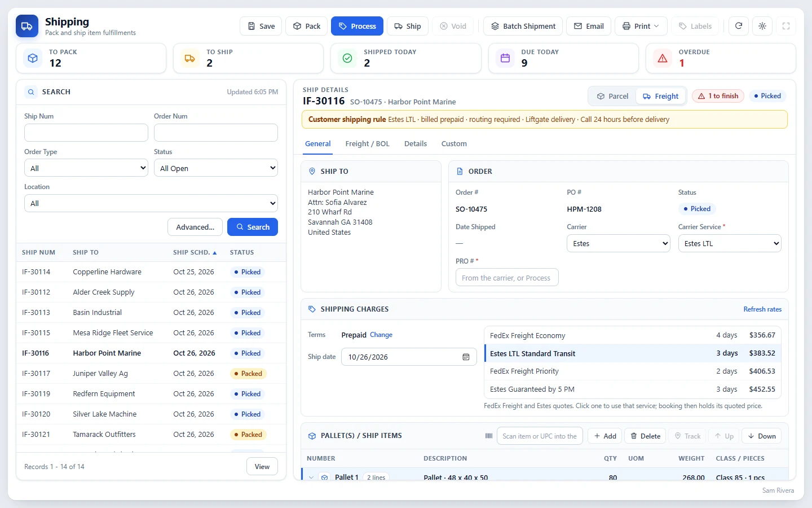Image resolution: width=812 pixels, height=508 pixels.
Task: Open the Carrier Service dropdown
Action: (730, 243)
